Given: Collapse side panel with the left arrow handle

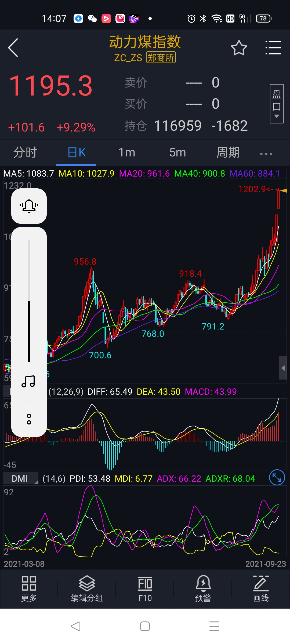Looking at the screenshot, I should coord(283,368).
